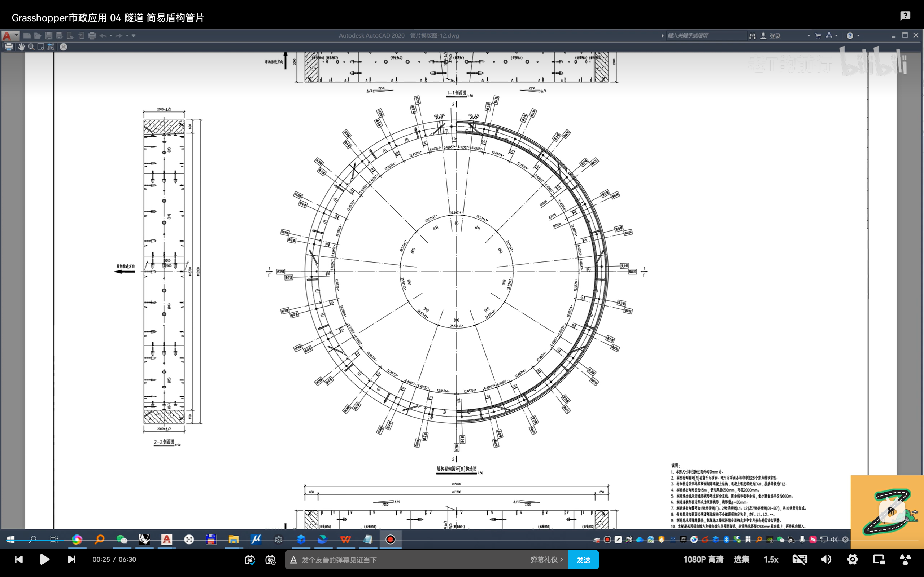Click the Plot printer icon in preview toolbar

pyautogui.click(x=9, y=47)
